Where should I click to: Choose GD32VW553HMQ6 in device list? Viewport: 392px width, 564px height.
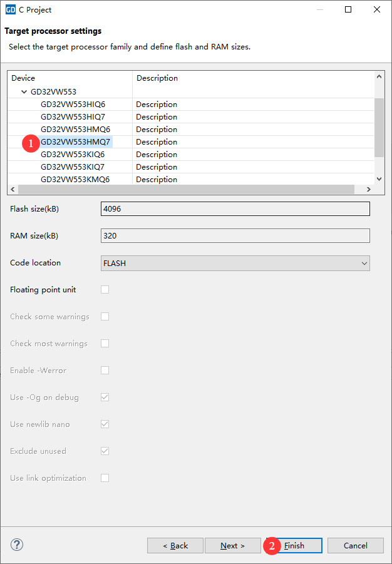75,130
